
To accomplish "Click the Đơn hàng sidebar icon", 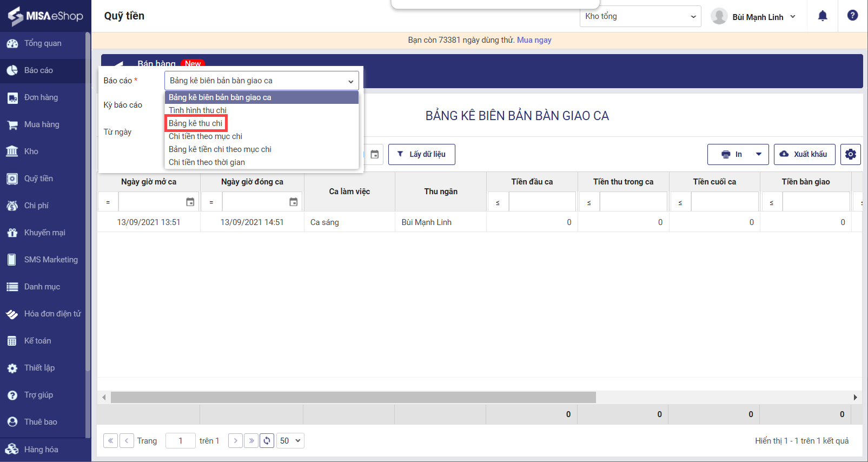I will (x=12, y=98).
